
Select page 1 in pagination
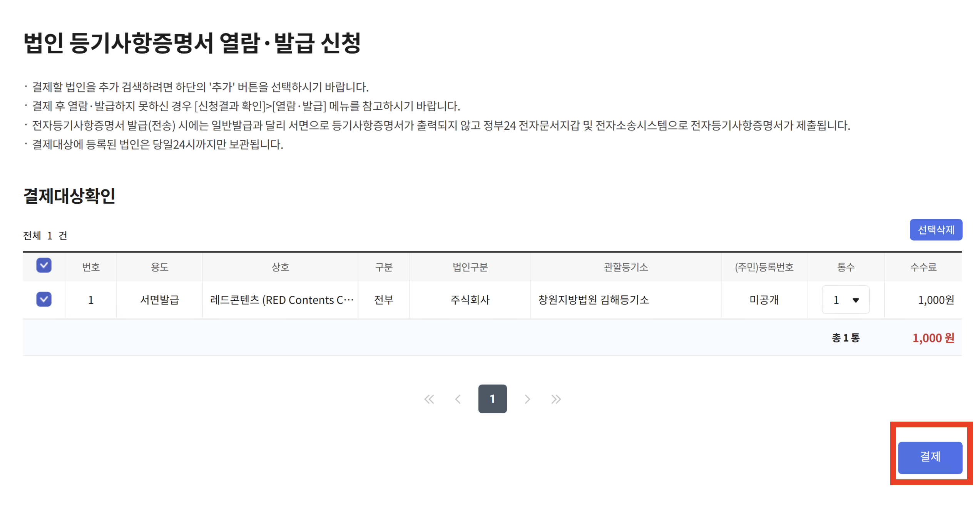coord(492,399)
